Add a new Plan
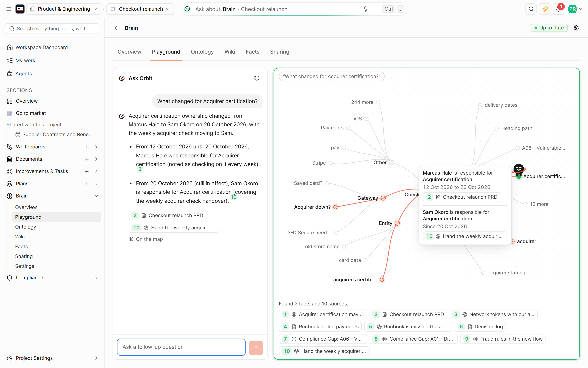The height and width of the screenshot is (368, 588). pos(87,184)
